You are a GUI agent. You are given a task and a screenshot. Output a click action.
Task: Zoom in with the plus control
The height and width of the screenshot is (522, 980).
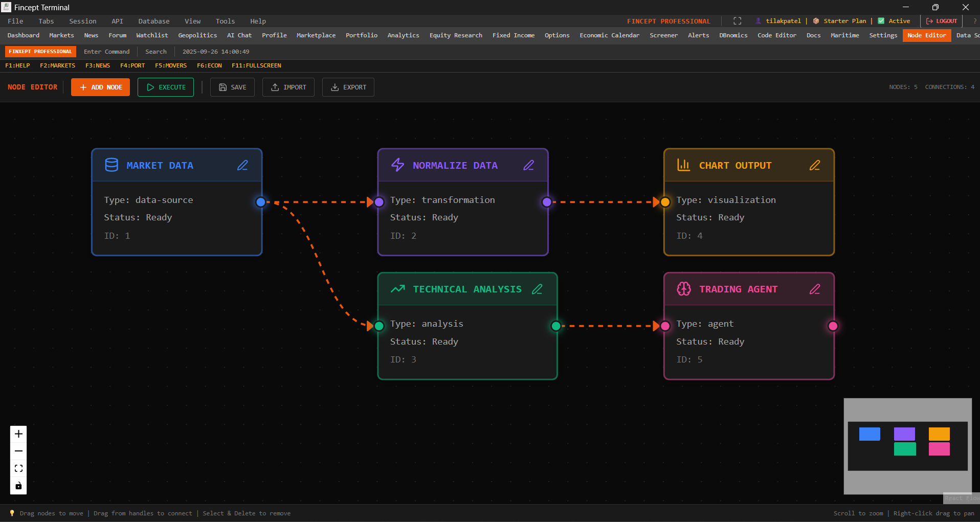18,434
